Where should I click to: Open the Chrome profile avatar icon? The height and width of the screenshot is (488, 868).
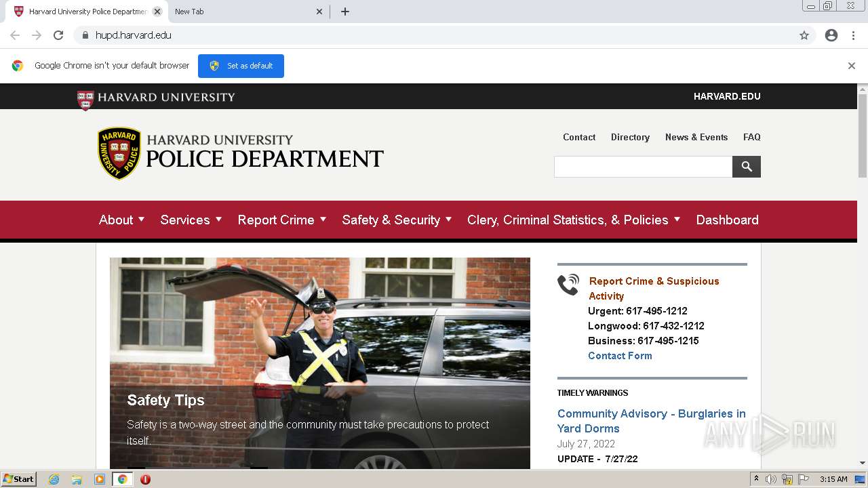[x=831, y=35]
